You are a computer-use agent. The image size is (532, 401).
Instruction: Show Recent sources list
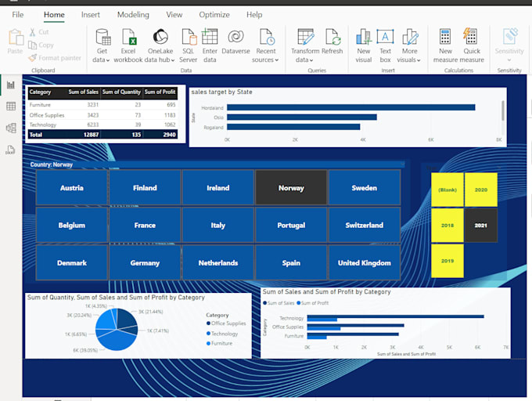[265, 45]
